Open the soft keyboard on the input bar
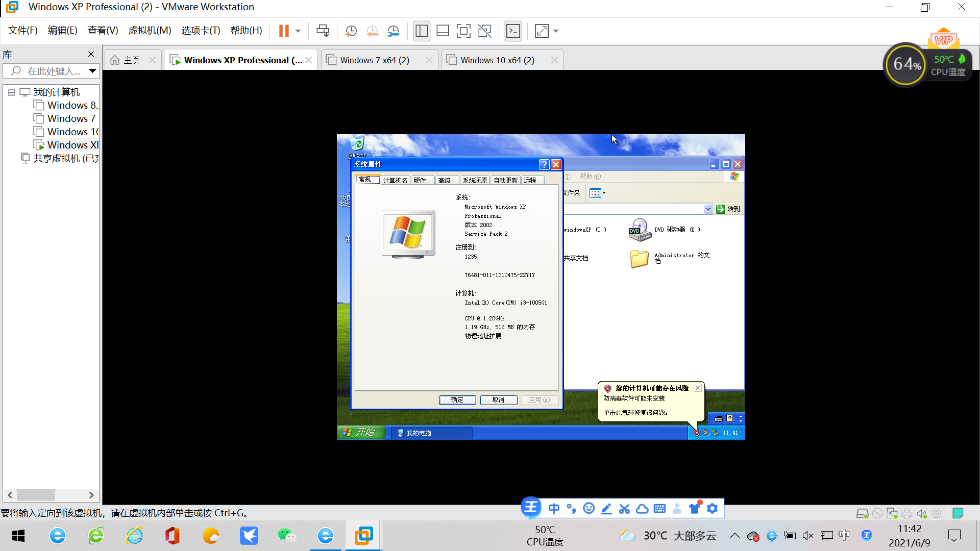 [x=659, y=508]
